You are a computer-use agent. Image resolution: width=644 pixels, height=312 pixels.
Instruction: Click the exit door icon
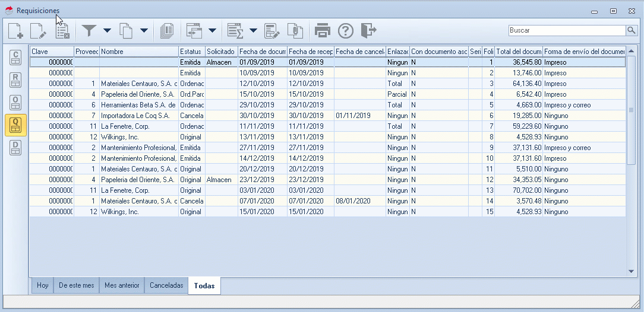[368, 30]
